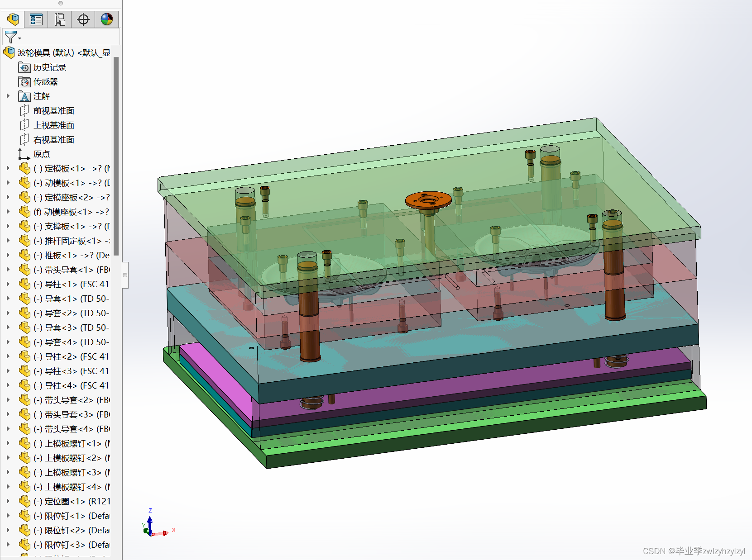Expand the 动模板<1> tree node
Viewport: 752px width, 560px height.
[x=8, y=183]
